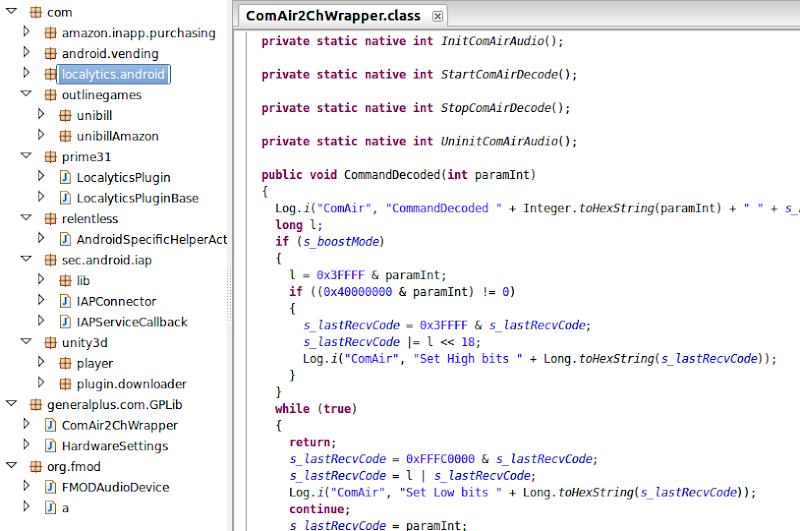Click the player package icon

coord(65,363)
